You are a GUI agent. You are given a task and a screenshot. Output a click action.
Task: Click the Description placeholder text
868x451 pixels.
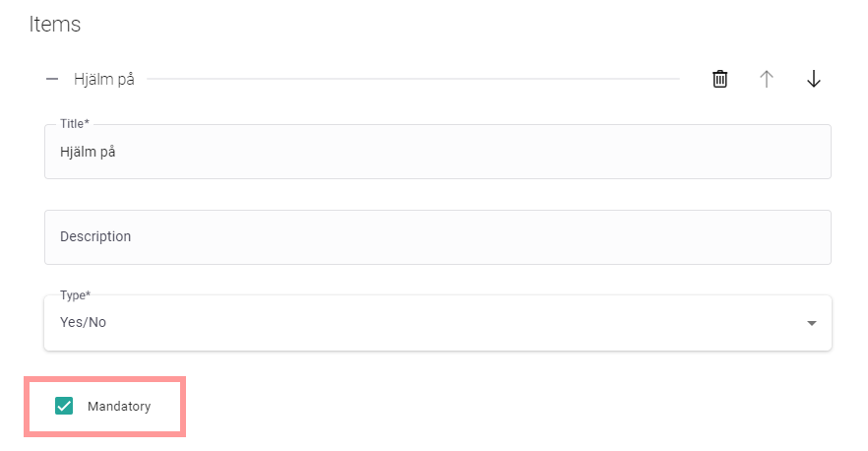click(x=95, y=236)
